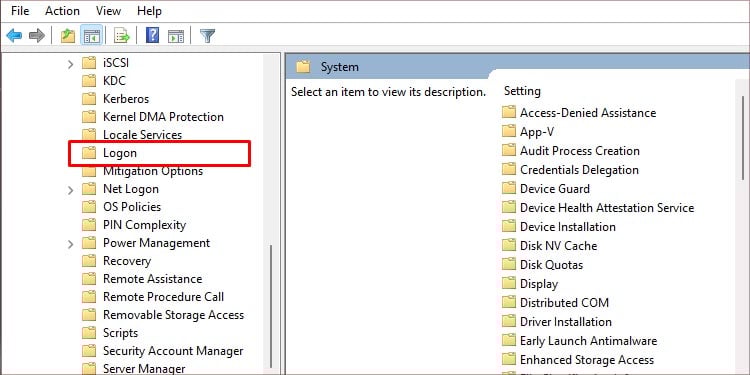Expand the iSCSI tree node
The width and height of the screenshot is (750, 375).
70,64
